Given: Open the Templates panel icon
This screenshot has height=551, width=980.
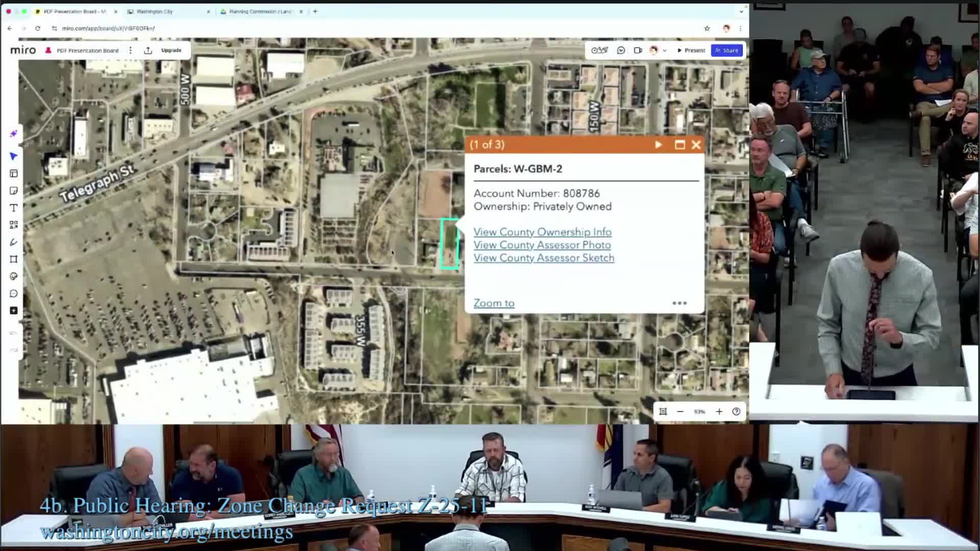Looking at the screenshot, I should coord(14,173).
